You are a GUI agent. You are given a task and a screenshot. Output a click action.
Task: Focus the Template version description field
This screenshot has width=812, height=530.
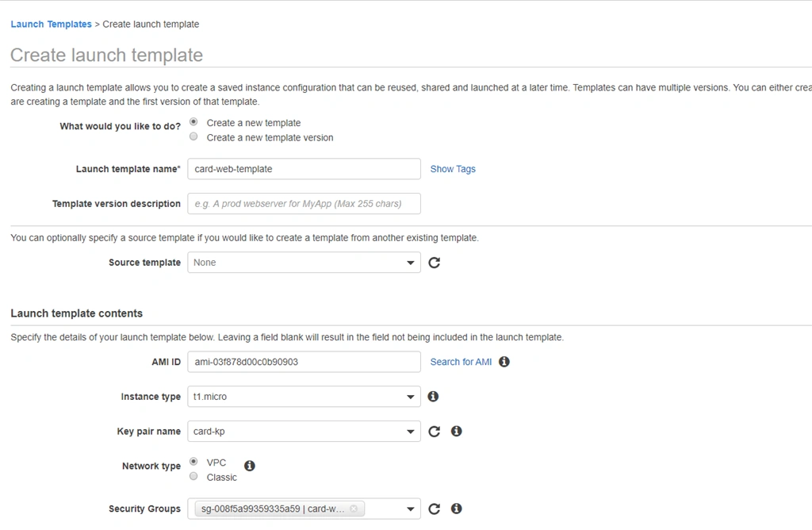click(x=304, y=204)
